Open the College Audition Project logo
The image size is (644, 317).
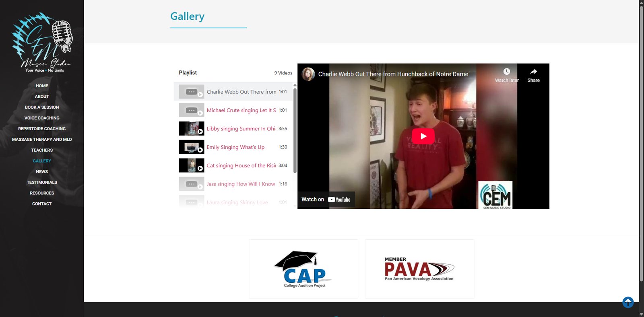coord(303,269)
